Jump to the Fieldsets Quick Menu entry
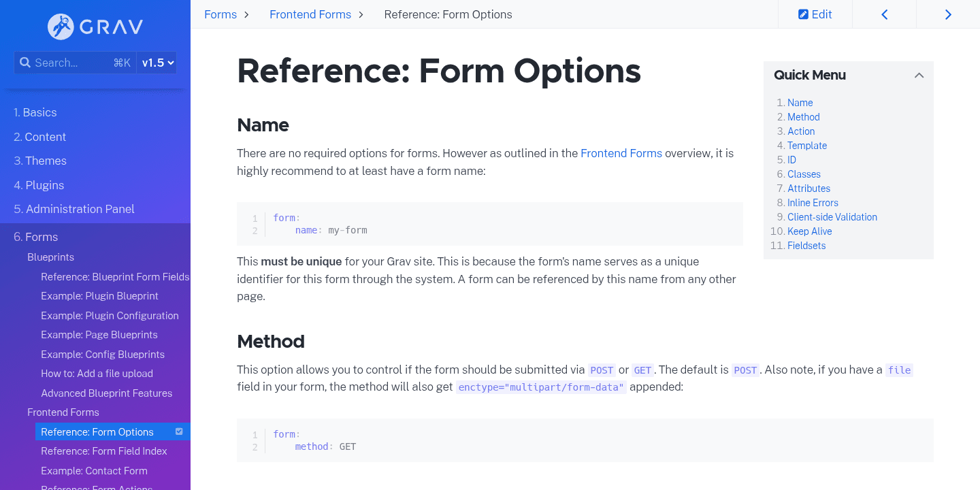 pos(806,245)
